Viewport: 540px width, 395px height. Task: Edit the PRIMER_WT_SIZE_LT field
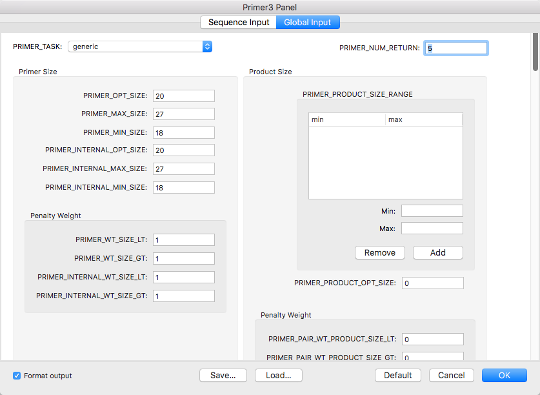pyautogui.click(x=184, y=240)
